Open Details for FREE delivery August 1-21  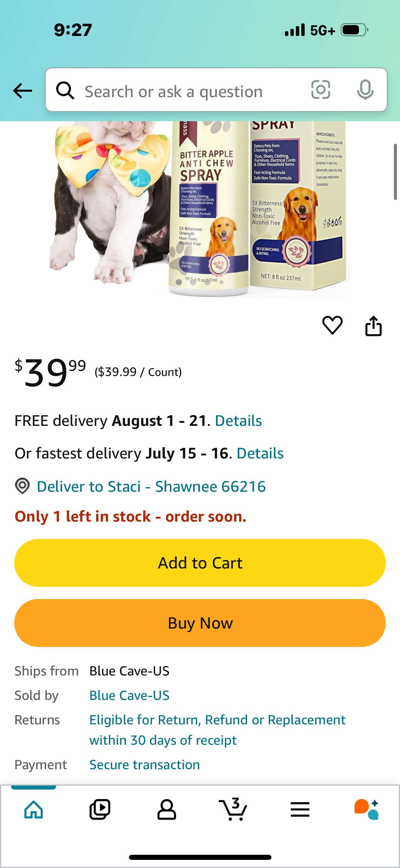(x=238, y=421)
